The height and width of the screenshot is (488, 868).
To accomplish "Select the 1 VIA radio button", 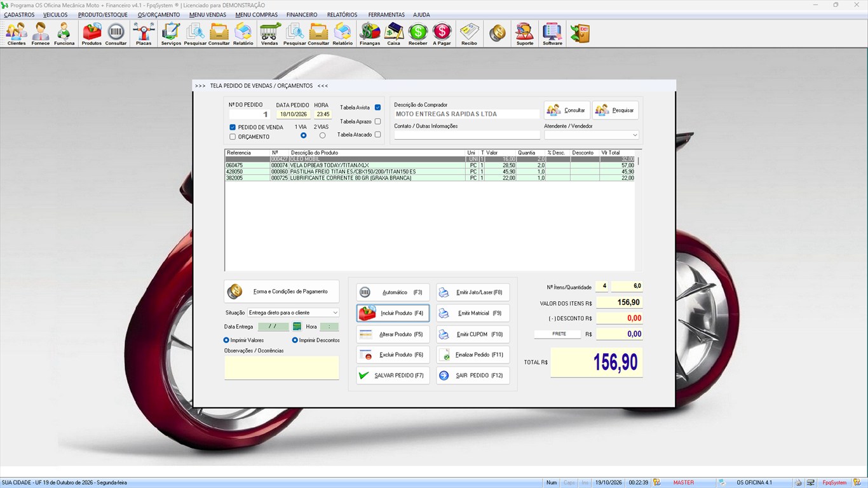I will (303, 135).
